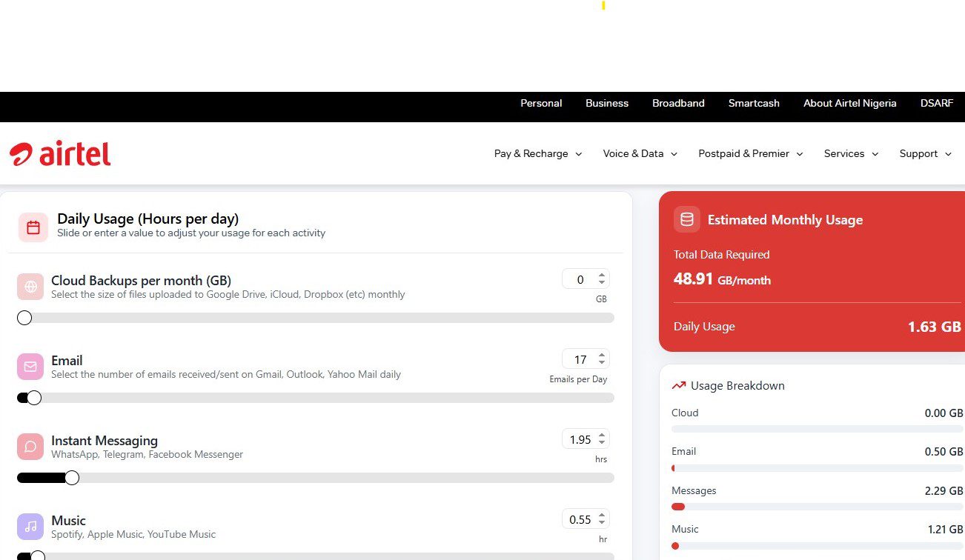Decrease Instant Messaging hours with down arrow
Image resolution: width=965 pixels, height=560 pixels.
[x=602, y=443]
